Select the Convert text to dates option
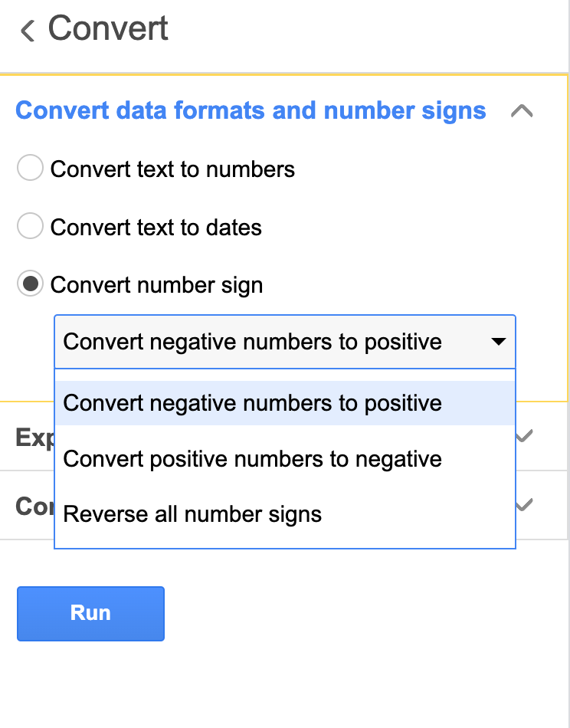This screenshot has height=728, width=570. 29,226
